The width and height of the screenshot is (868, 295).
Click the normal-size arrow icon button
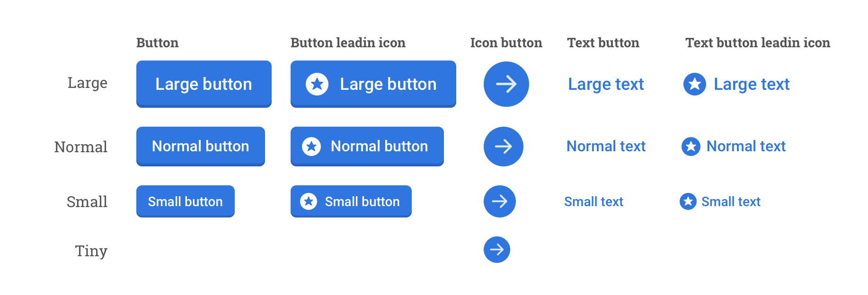click(503, 147)
